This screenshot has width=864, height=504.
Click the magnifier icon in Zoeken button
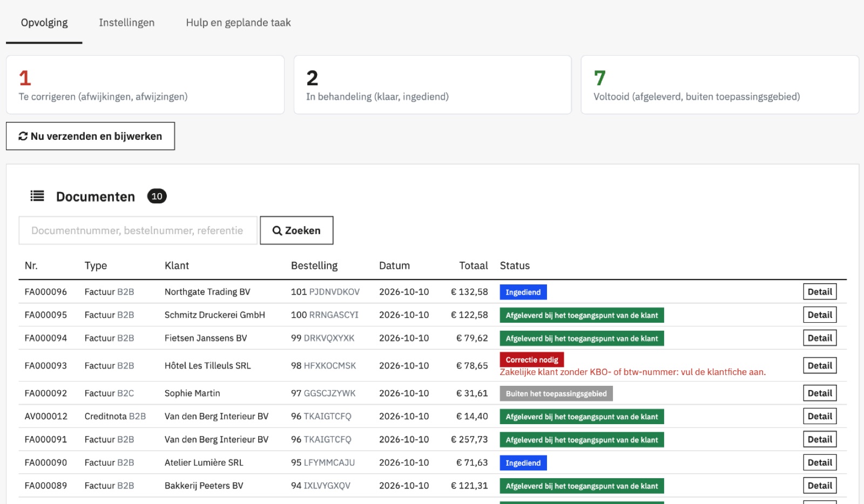point(277,231)
